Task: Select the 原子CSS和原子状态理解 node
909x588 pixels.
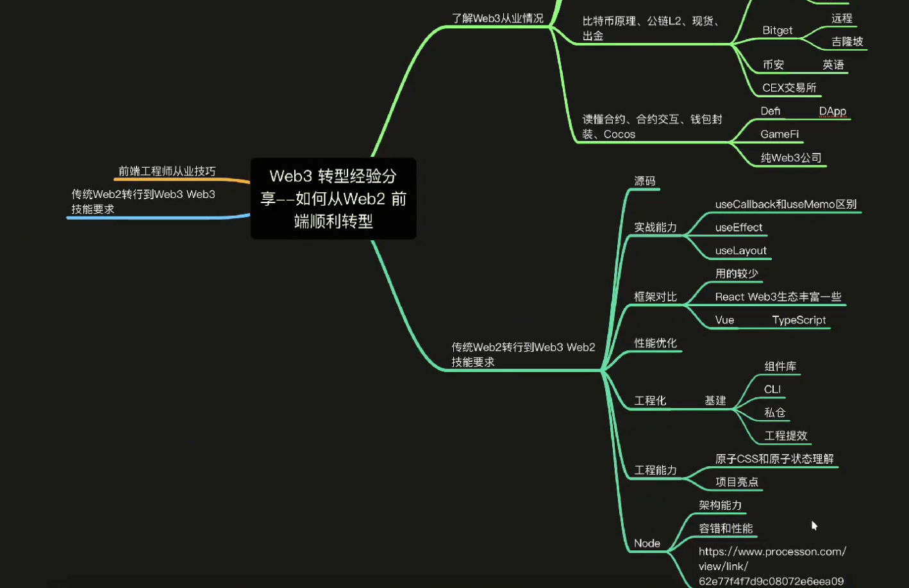Action: click(x=774, y=459)
